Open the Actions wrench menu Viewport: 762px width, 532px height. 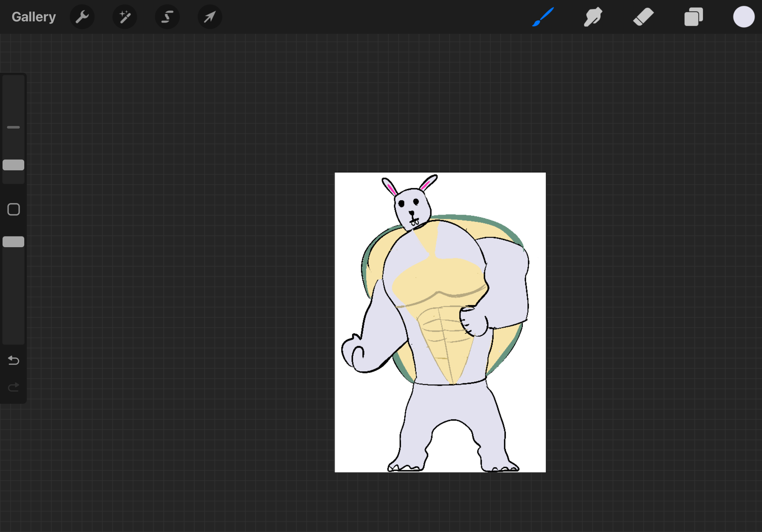(82, 17)
